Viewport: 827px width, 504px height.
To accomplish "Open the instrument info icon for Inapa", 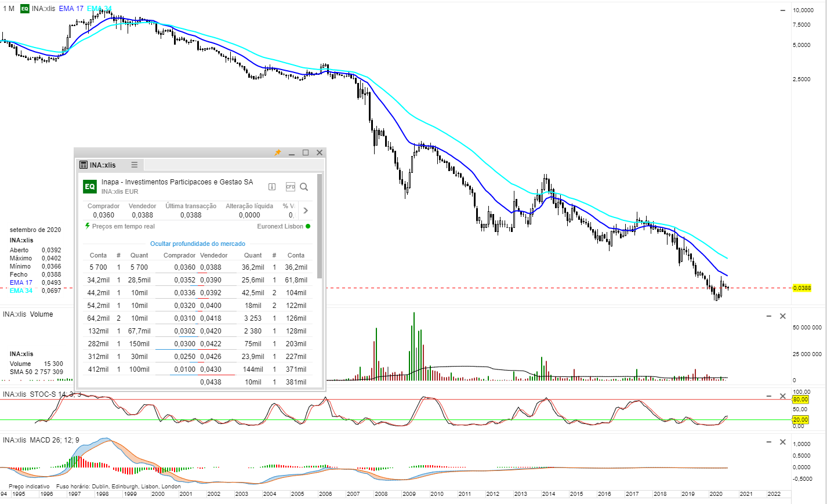I will [x=272, y=187].
